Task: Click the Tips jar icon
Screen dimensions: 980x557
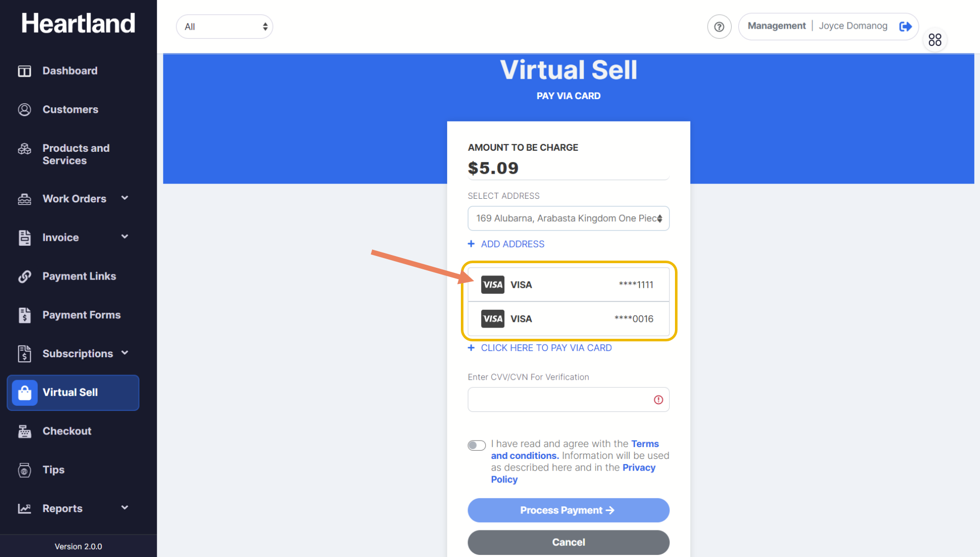Action: [25, 470]
